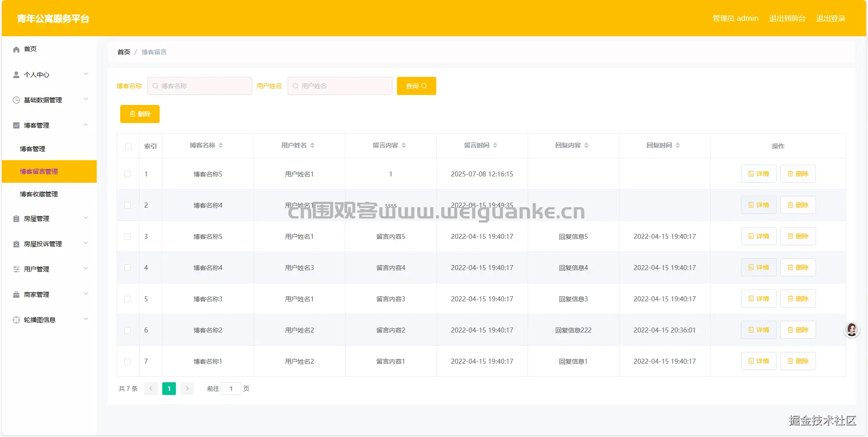This screenshot has height=437, width=868.
Task: Sort the table by 回复时间 column
Action: pos(678,145)
